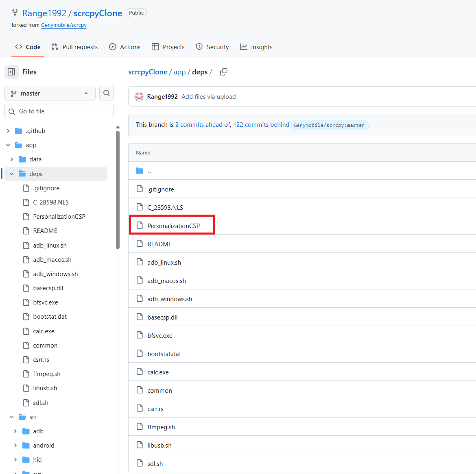Expand the hid folder chevron
This screenshot has height=474, width=476.
pos(15,460)
